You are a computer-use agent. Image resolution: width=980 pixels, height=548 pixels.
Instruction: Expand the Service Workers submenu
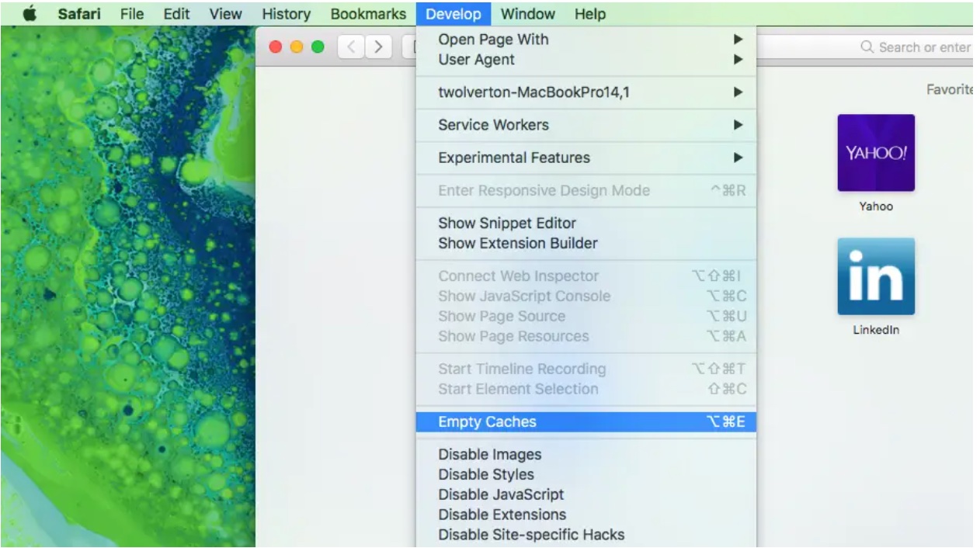pyautogui.click(x=586, y=125)
